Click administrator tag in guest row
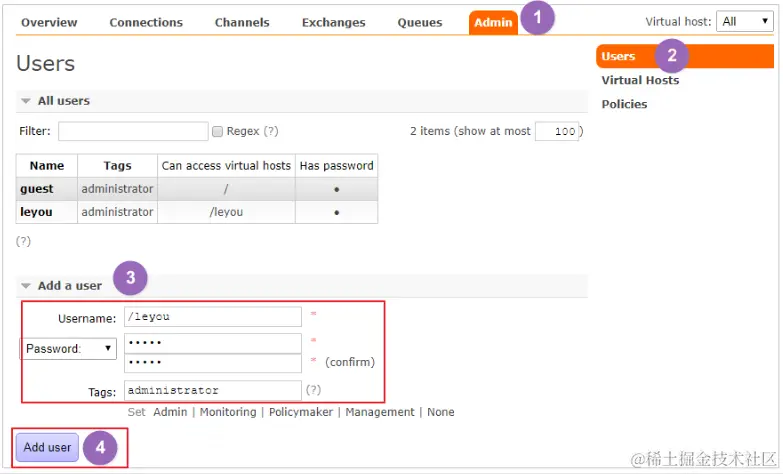 click(x=117, y=189)
